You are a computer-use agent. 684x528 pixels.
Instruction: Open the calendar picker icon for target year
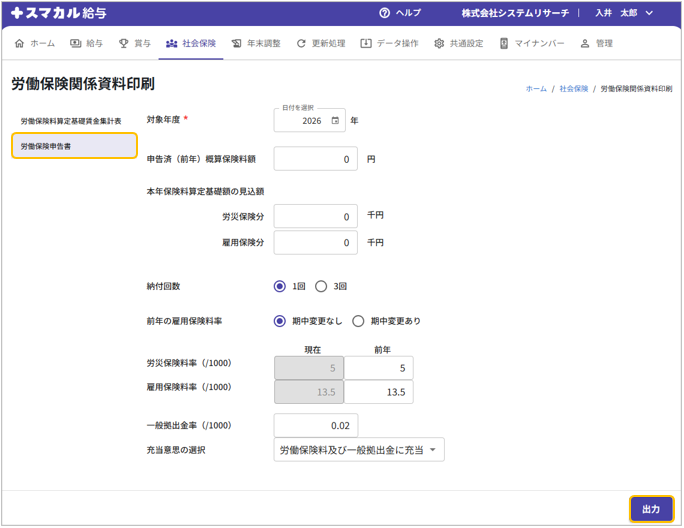335,121
